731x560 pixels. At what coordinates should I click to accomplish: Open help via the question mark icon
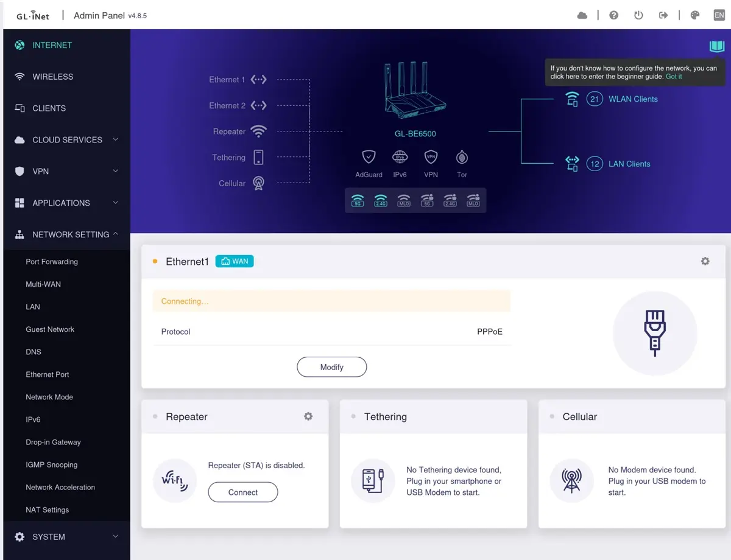(614, 15)
